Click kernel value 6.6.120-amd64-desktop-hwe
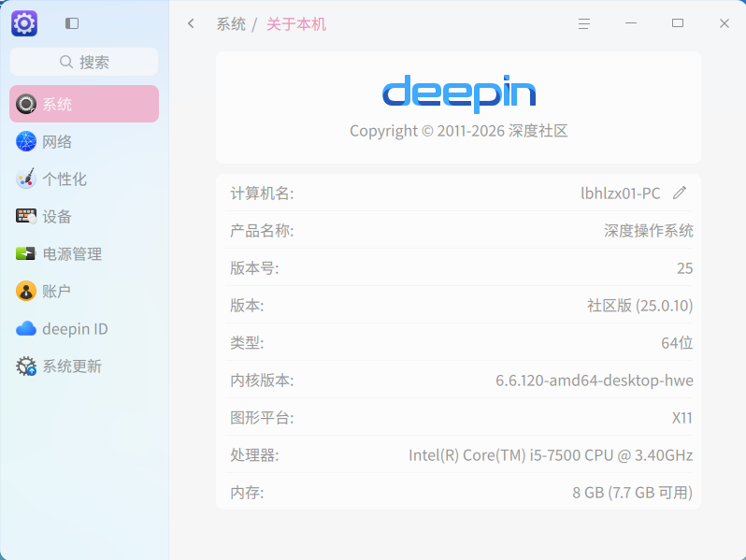Image resolution: width=746 pixels, height=560 pixels. [x=595, y=381]
